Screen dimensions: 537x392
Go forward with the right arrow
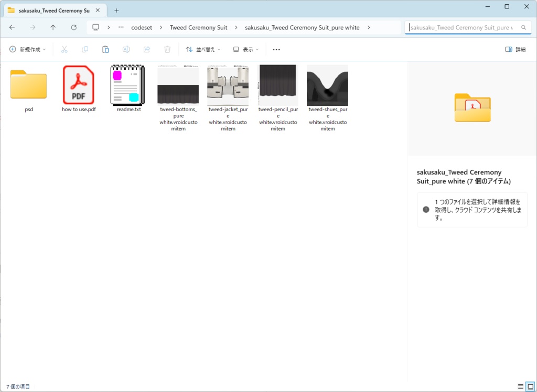pyautogui.click(x=33, y=27)
